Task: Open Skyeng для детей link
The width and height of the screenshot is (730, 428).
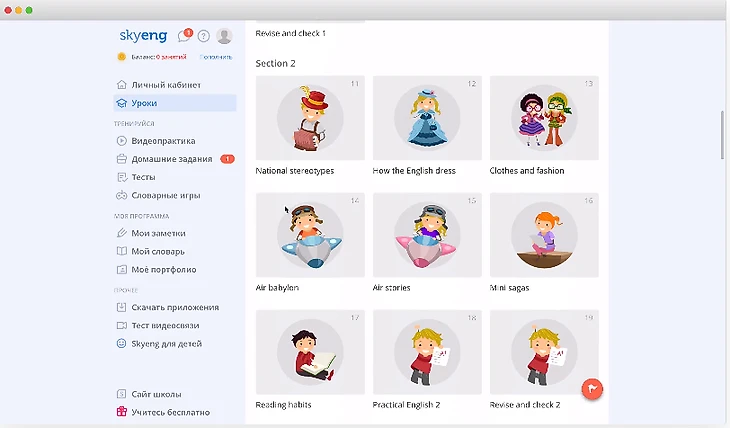Action: [x=167, y=343]
